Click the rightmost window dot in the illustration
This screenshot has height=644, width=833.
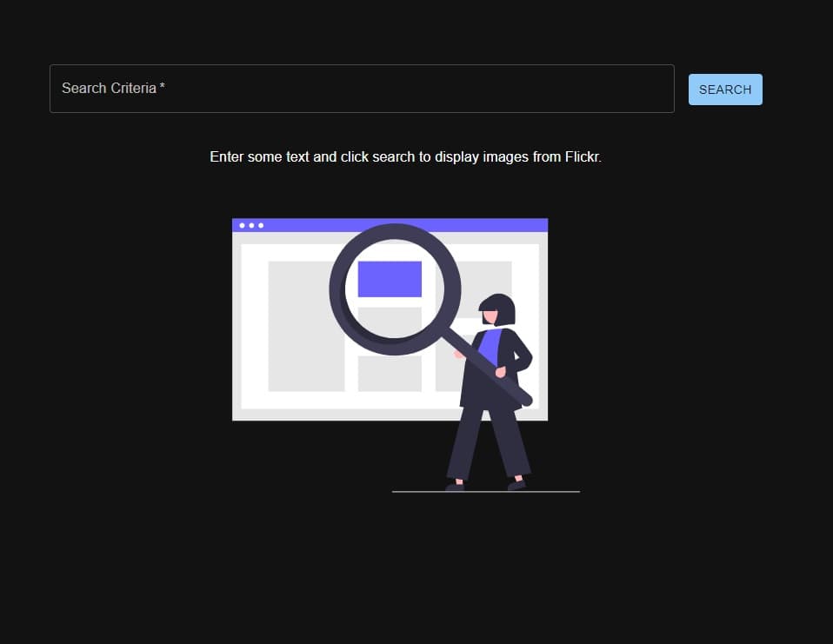tap(261, 225)
